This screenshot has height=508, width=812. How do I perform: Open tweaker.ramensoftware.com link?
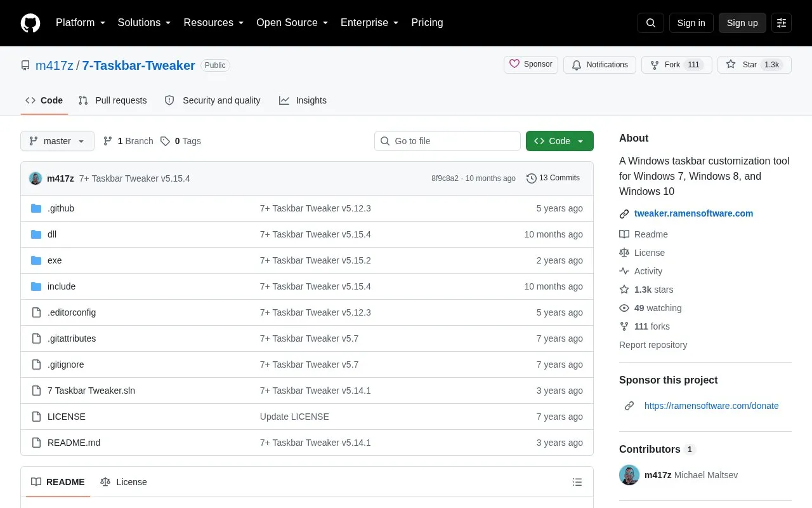693,213
